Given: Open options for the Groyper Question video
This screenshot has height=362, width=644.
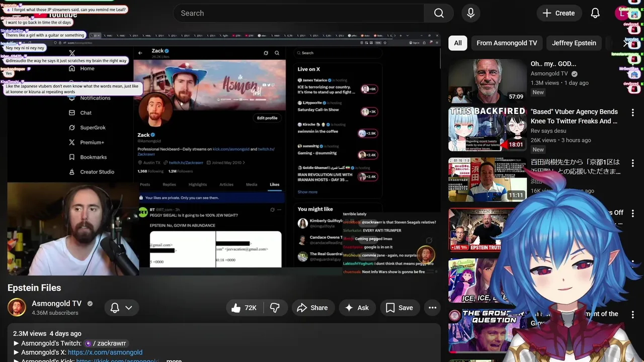Looking at the screenshot, I should point(633,314).
